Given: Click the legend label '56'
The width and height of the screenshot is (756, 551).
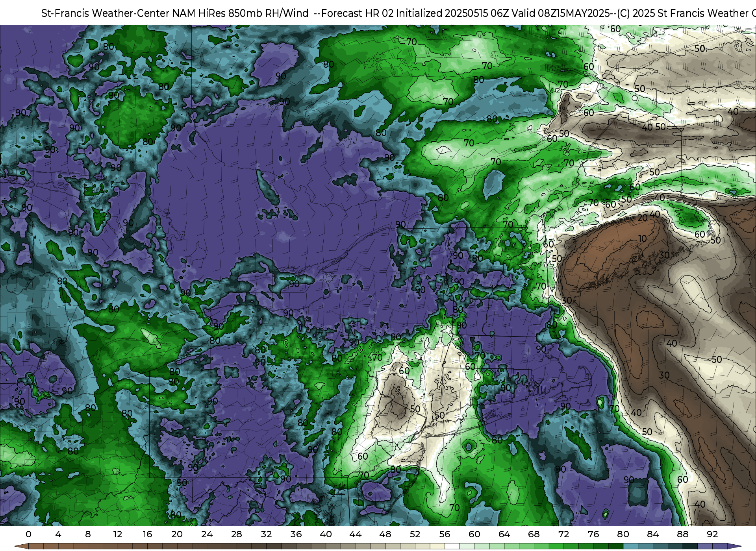Looking at the screenshot, I should point(445,534).
